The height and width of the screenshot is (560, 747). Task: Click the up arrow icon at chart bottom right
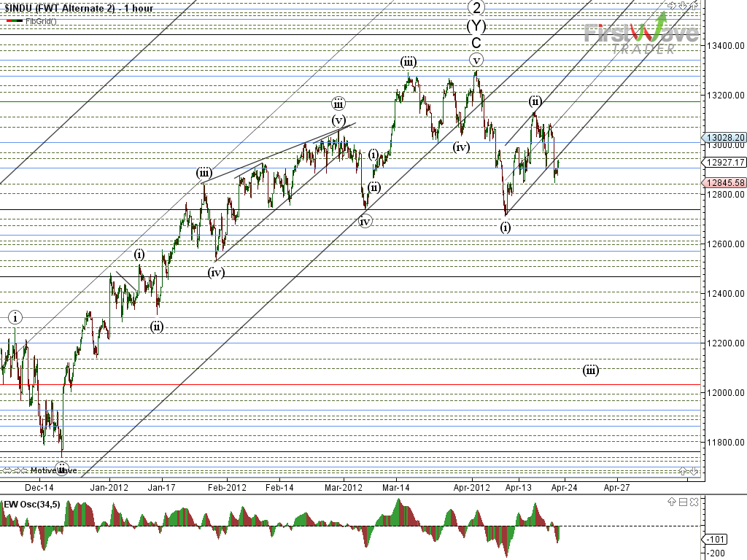(x=684, y=471)
